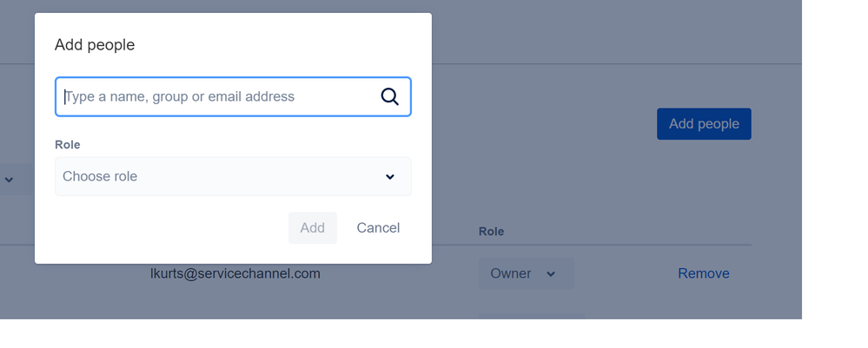Open the Choose role dropdown

(233, 176)
